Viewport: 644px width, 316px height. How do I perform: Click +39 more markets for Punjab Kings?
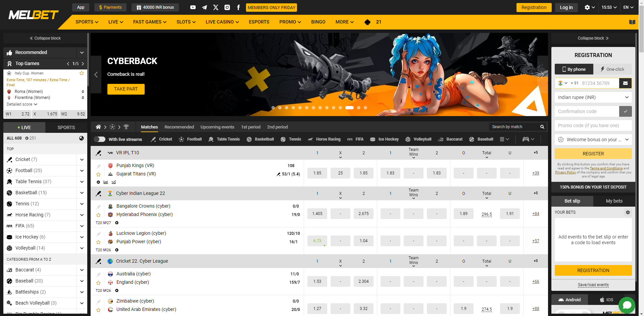tap(536, 173)
